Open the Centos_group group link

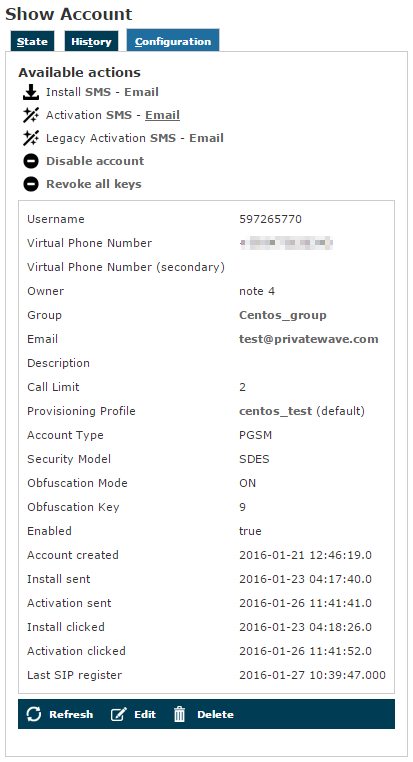(x=283, y=315)
